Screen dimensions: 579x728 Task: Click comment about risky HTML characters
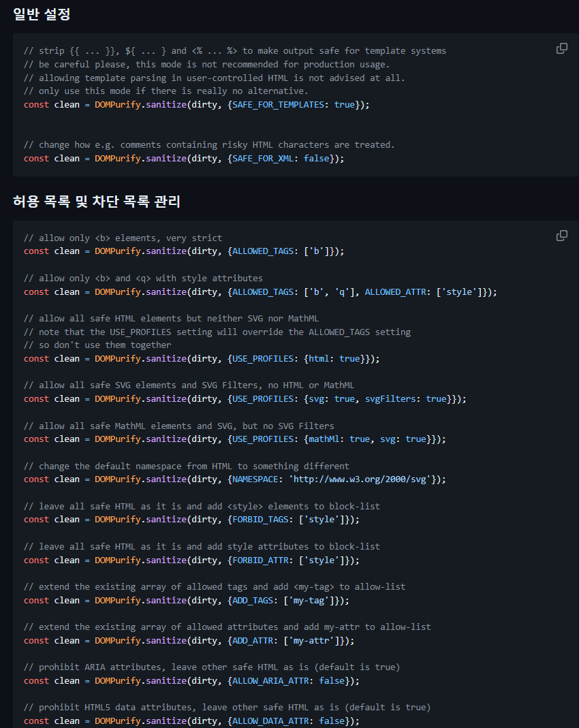pyautogui.click(x=209, y=145)
